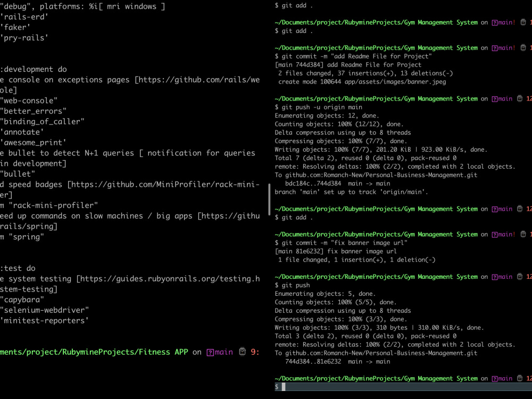Click the branch icon on the prompt above 'git push -u origin main'

coord(495,99)
